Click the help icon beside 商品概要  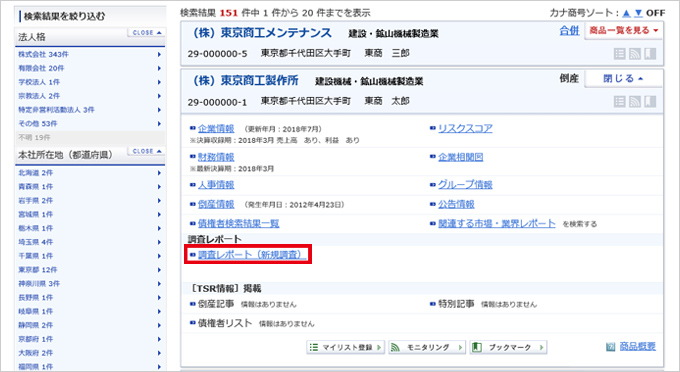pyautogui.click(x=611, y=347)
